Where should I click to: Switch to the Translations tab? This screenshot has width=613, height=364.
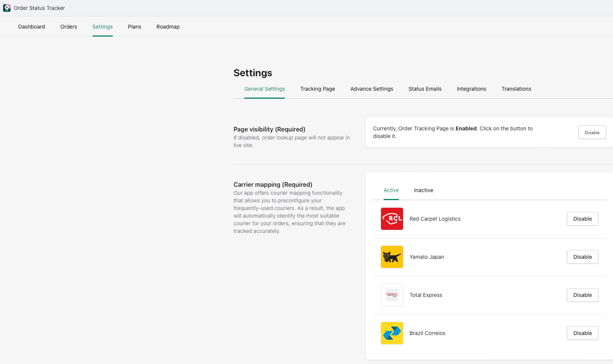click(516, 89)
